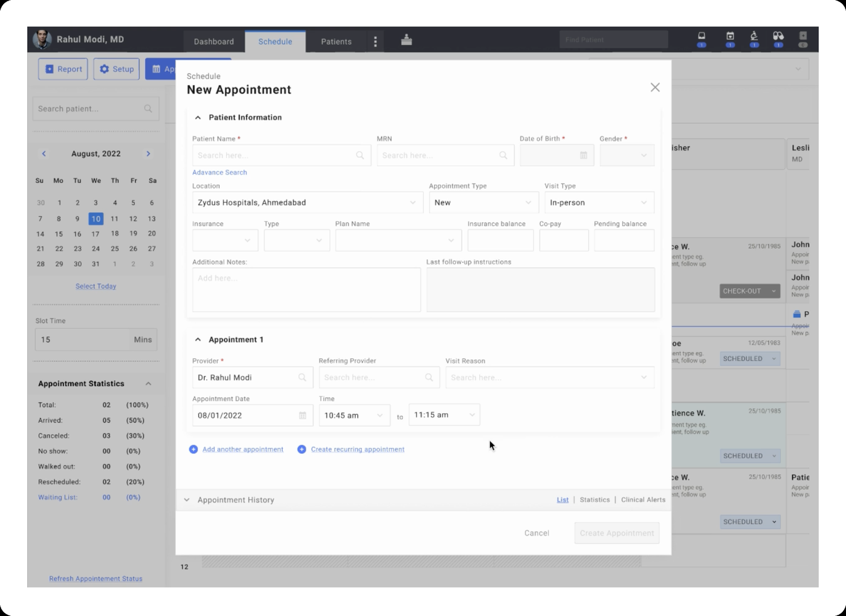Open the Insurance dropdown
The height and width of the screenshot is (616, 846).
click(x=225, y=240)
